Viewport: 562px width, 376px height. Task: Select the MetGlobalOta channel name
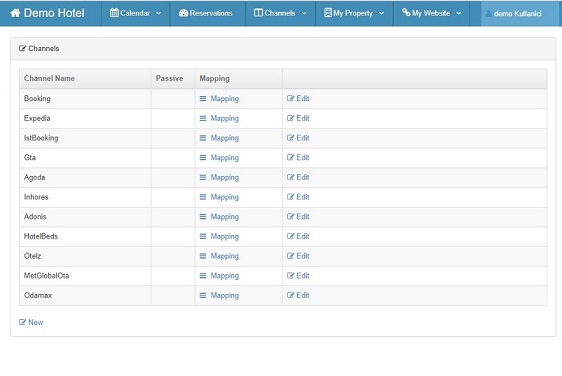click(x=46, y=276)
